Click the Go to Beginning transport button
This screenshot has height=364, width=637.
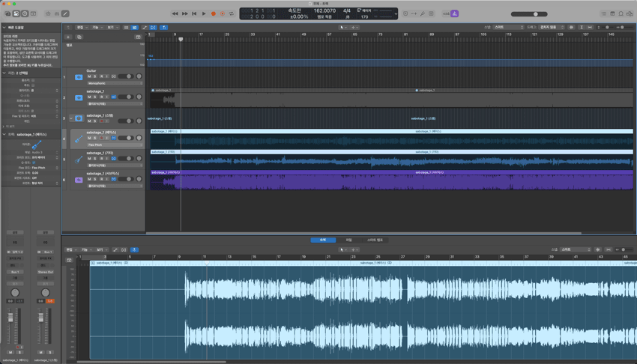point(194,13)
